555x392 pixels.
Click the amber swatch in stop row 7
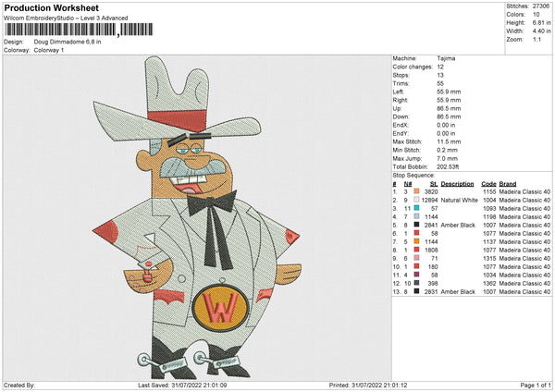(x=416, y=241)
